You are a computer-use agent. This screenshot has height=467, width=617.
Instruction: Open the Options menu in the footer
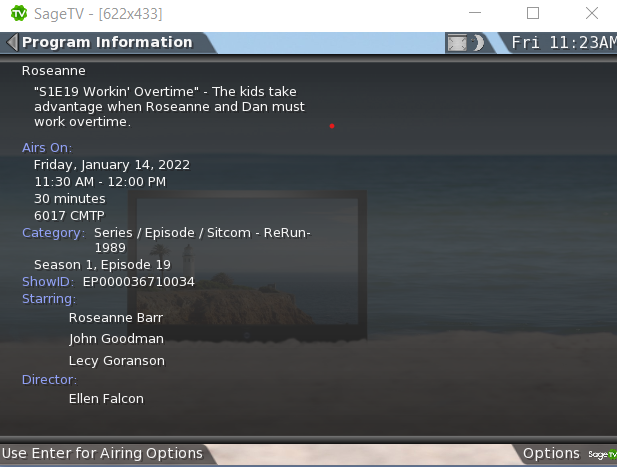coord(551,453)
